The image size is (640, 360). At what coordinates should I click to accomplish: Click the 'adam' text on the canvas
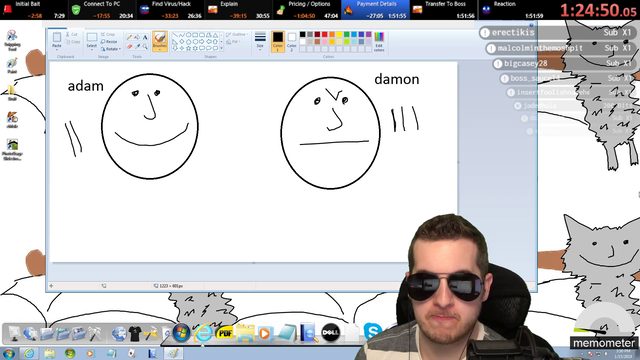pos(85,86)
